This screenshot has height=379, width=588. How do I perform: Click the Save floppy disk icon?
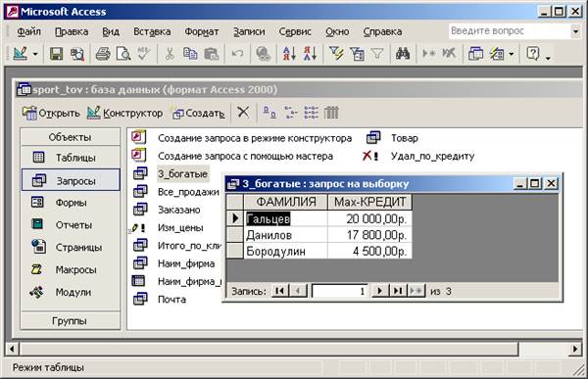coord(56,54)
